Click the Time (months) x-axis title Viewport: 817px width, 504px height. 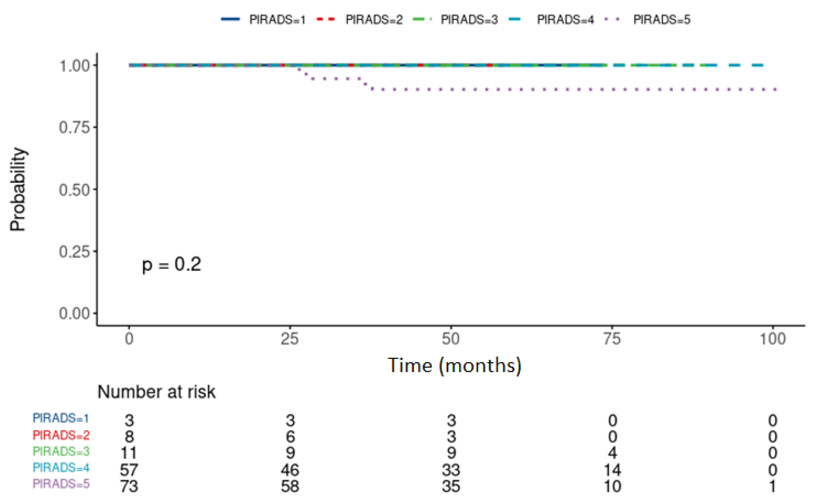tap(454, 365)
